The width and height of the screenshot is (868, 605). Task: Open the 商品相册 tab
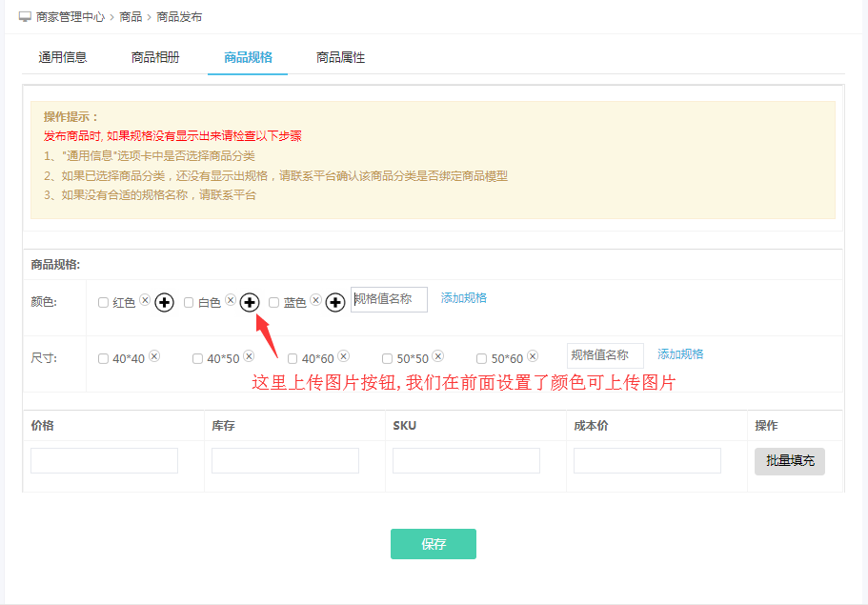pyautogui.click(x=155, y=57)
